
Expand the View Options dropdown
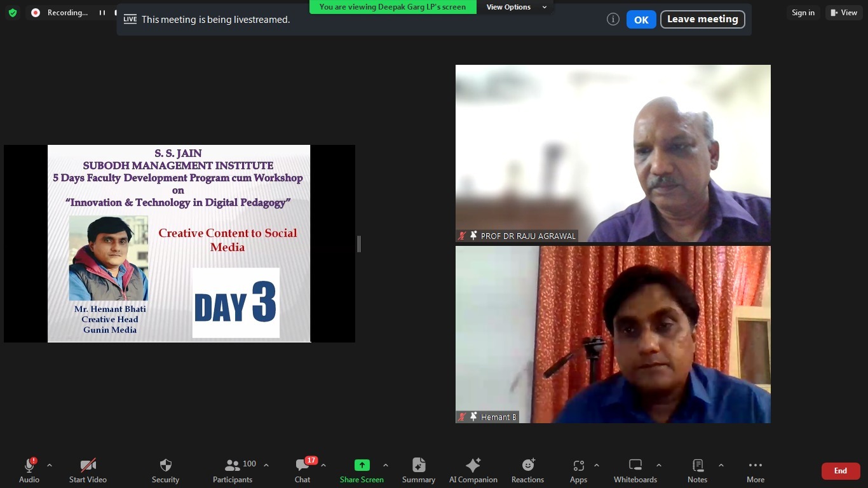pos(515,7)
